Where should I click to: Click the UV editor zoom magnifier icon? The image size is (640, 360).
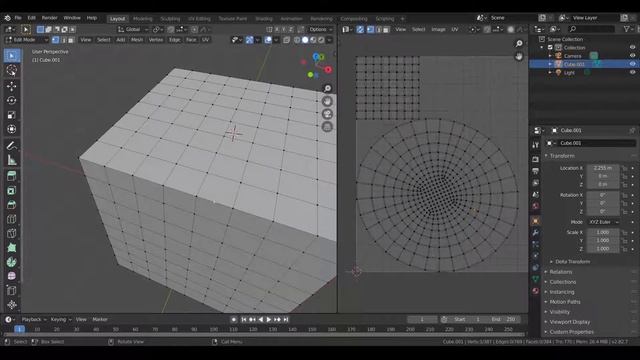point(519,44)
